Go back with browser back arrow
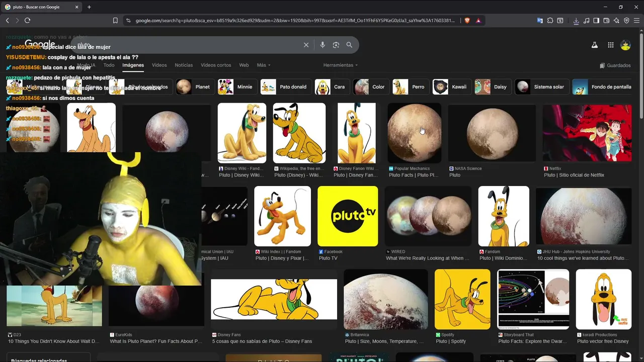644x362 pixels. pyautogui.click(x=7, y=20)
